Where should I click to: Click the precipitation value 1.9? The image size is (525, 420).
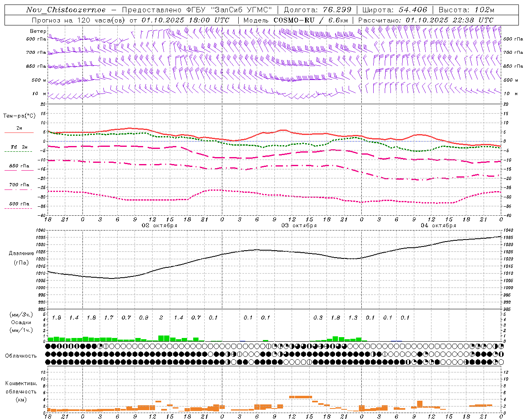tap(56, 318)
